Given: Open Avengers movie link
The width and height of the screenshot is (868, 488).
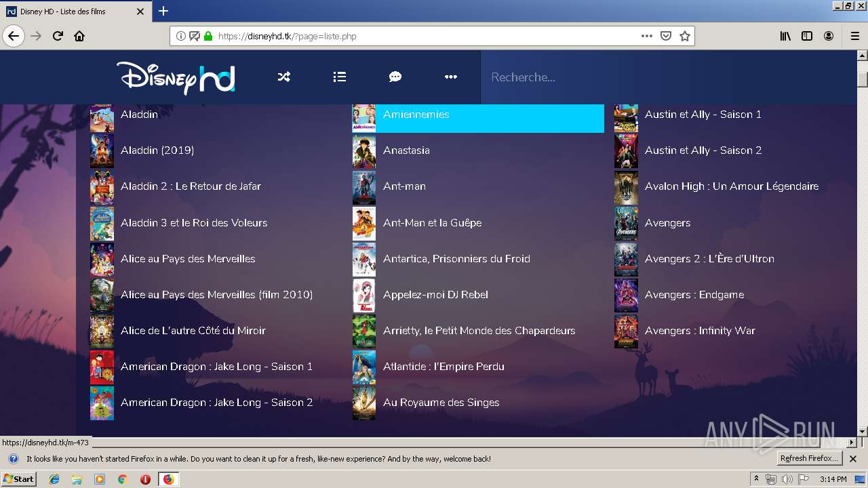Looking at the screenshot, I should [668, 222].
